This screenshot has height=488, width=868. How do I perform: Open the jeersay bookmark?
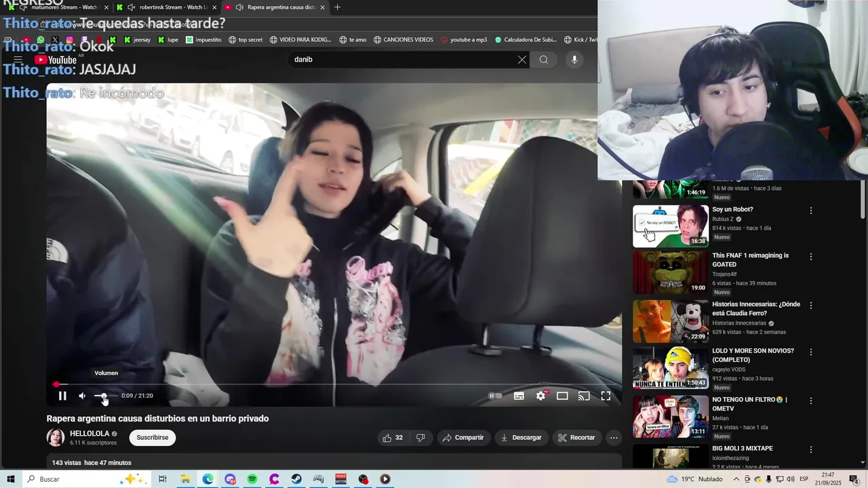[x=137, y=40]
